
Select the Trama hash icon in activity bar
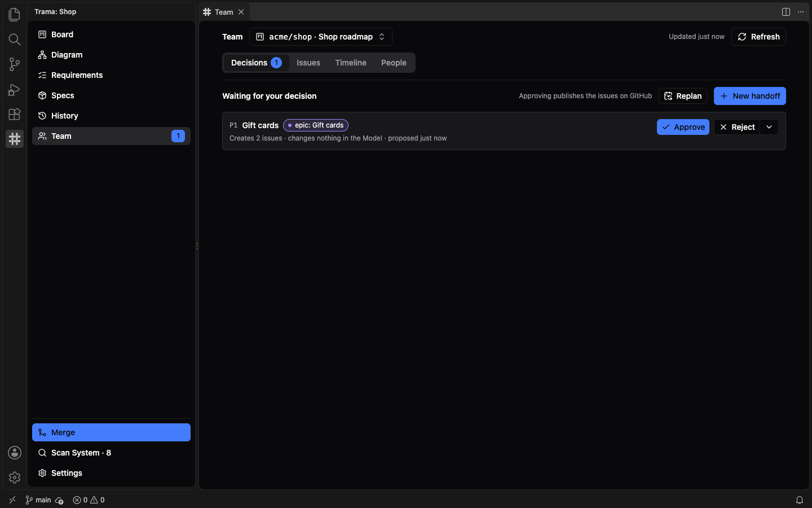click(x=15, y=139)
